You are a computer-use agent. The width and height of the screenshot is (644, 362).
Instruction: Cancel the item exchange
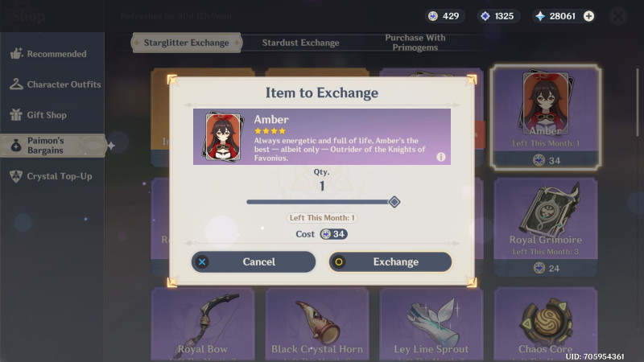254,262
